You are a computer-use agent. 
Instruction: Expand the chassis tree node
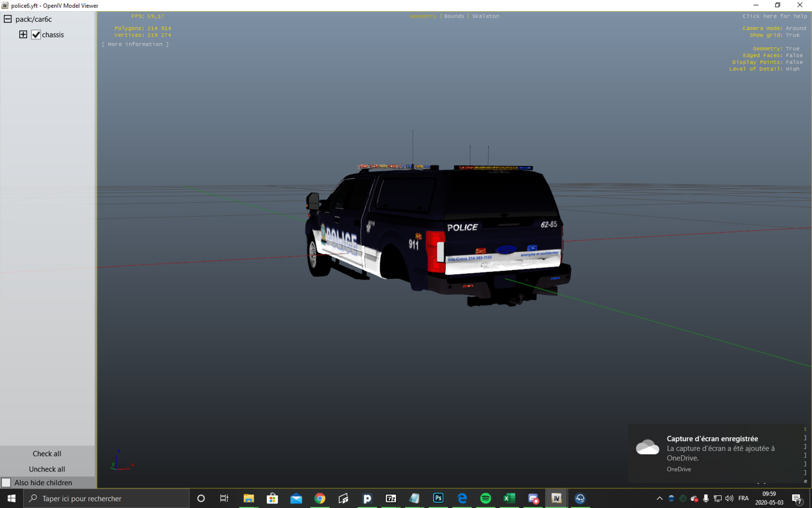pyautogui.click(x=23, y=35)
